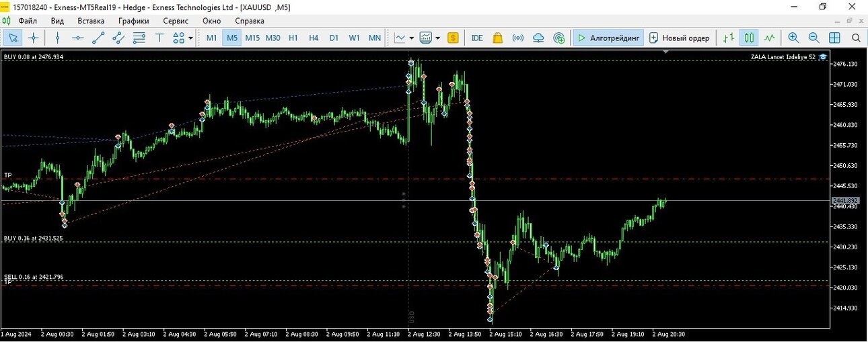Switch to H1 timeframe
868x342 pixels.
click(x=293, y=38)
